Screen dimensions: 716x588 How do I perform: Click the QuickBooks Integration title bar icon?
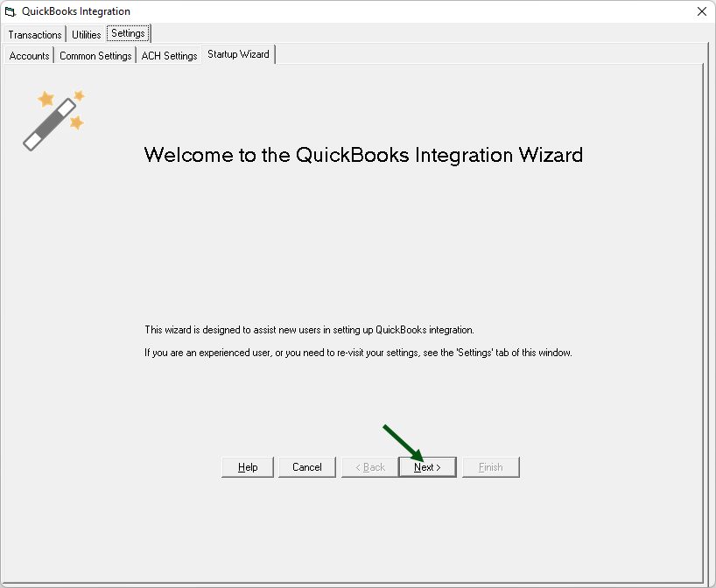pos(10,11)
